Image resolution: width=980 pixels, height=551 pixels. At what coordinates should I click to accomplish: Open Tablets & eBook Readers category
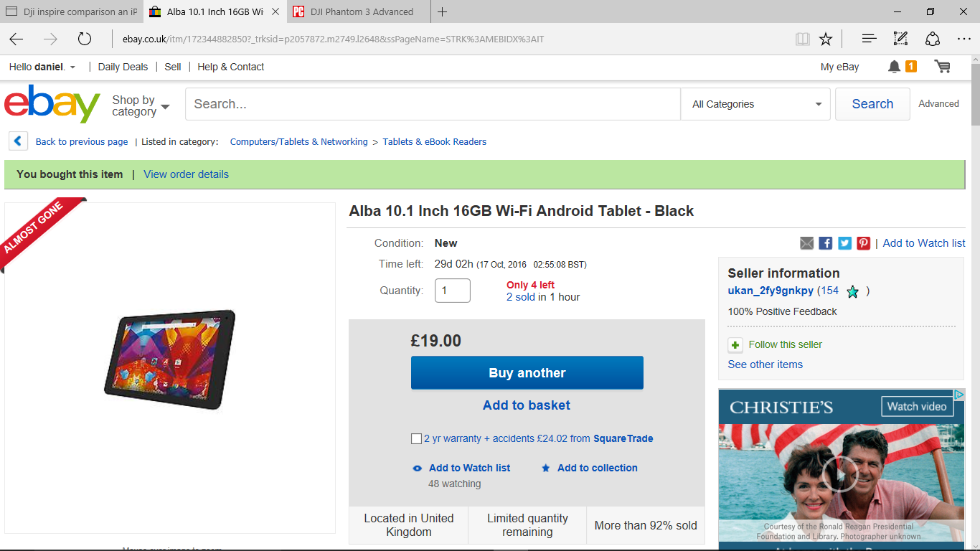pyautogui.click(x=434, y=142)
